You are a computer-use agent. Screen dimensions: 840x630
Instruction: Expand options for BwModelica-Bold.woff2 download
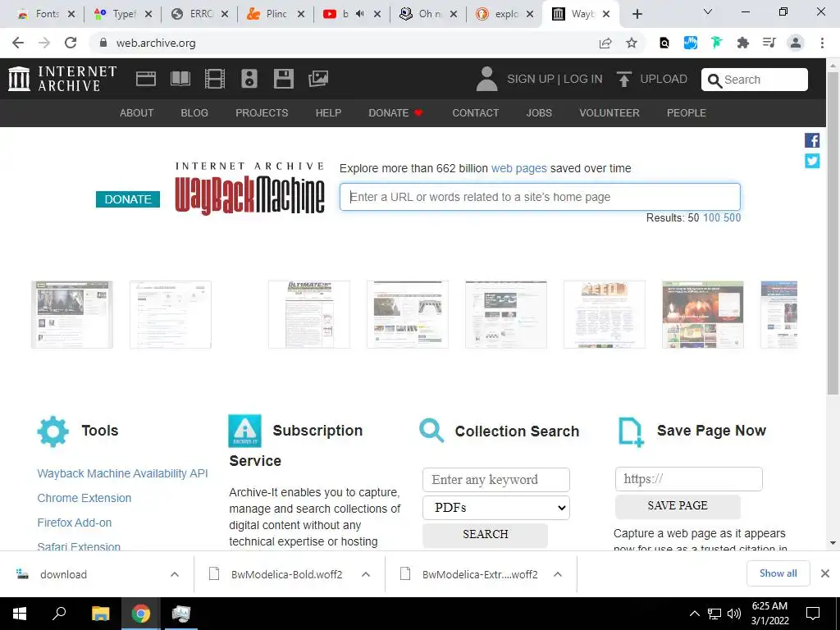click(x=366, y=574)
